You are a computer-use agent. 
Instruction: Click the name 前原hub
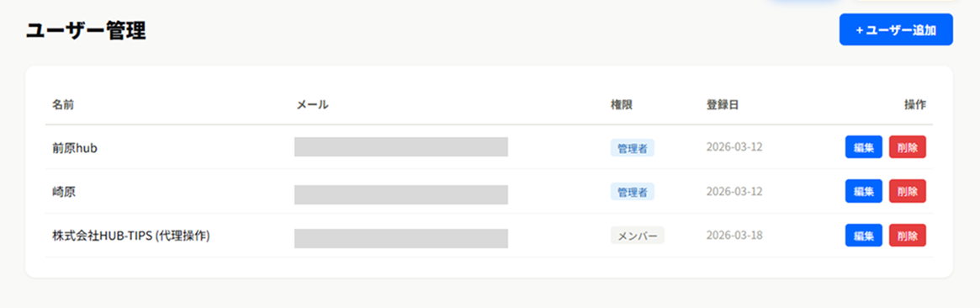[74, 147]
